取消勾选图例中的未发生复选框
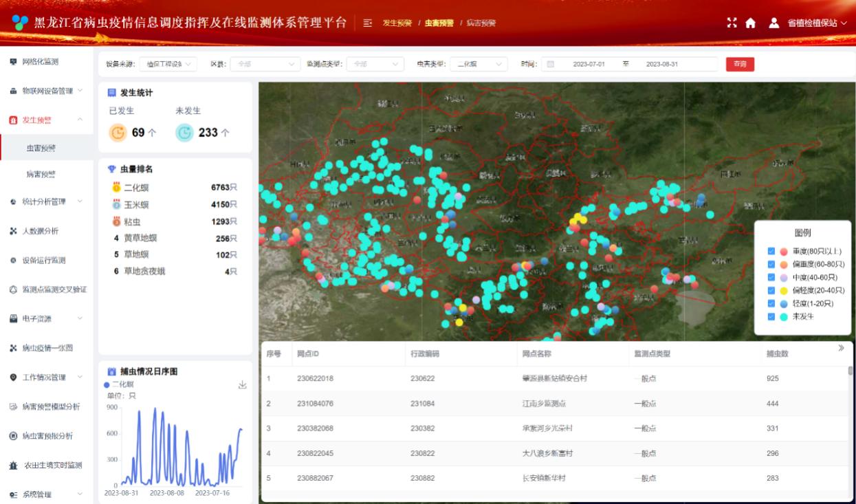Screen dimensions: 856x504 tap(771, 316)
